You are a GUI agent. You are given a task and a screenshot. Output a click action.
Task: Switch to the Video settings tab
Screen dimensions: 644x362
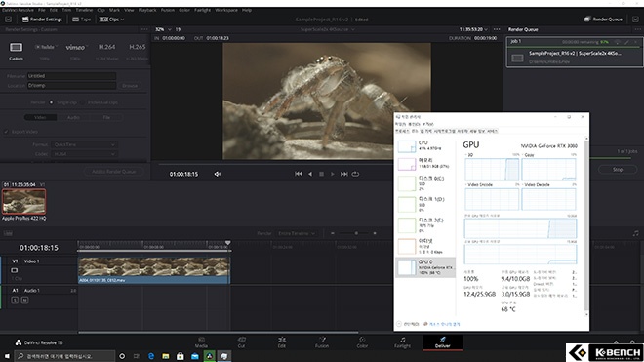coord(40,117)
